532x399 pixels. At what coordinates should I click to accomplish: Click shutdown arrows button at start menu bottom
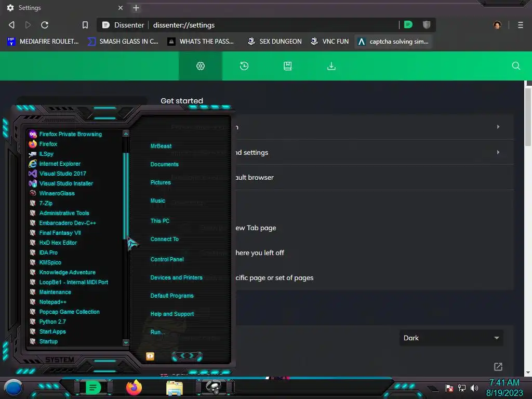[x=187, y=355]
